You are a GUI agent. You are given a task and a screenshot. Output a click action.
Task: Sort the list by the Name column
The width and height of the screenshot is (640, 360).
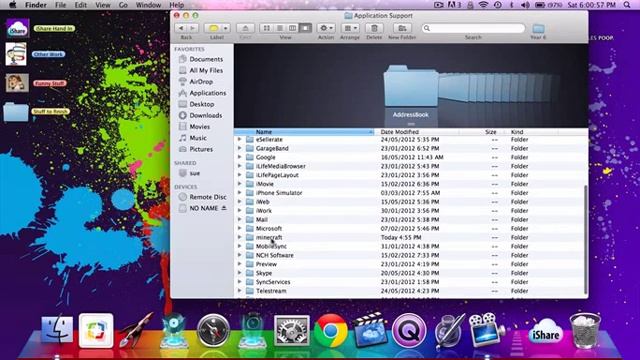coord(304,132)
